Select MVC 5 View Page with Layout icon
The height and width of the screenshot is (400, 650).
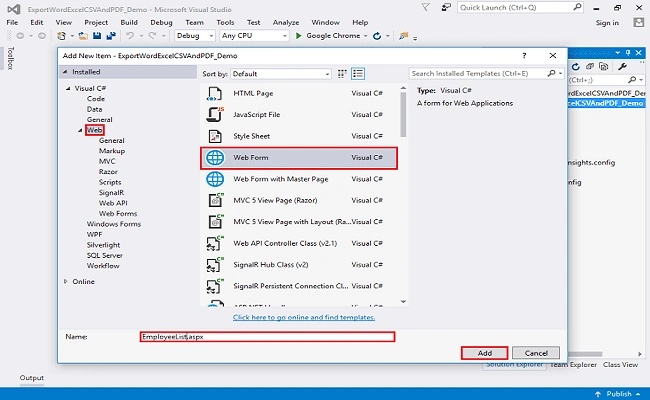pyautogui.click(x=215, y=222)
